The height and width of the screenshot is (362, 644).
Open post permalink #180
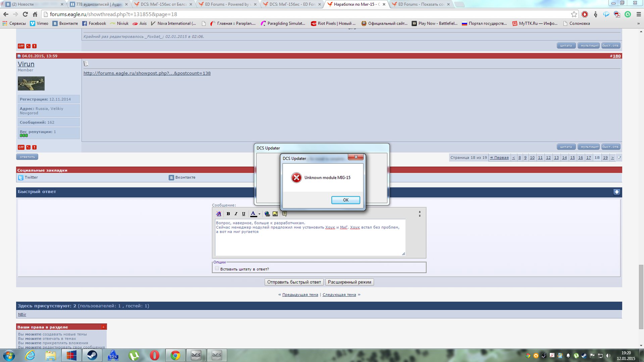click(616, 56)
